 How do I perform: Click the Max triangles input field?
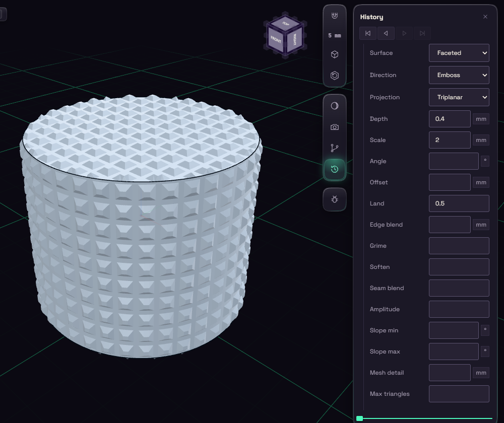click(x=459, y=394)
